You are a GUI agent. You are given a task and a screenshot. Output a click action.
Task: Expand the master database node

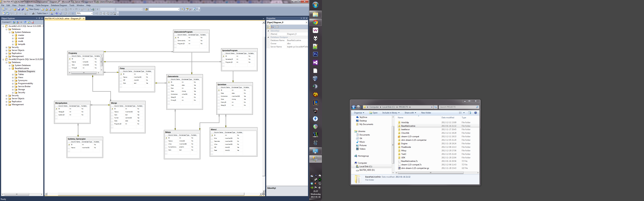click(13, 35)
